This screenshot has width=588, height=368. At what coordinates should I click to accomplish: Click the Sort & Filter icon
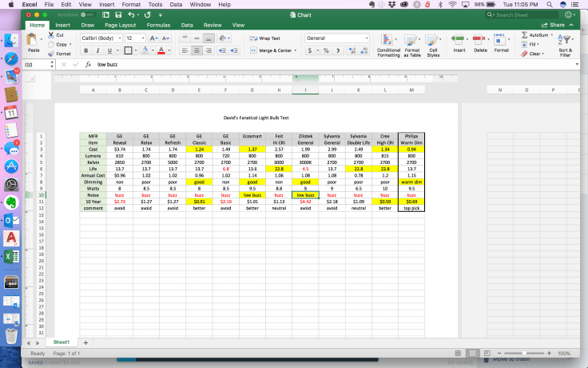(565, 44)
